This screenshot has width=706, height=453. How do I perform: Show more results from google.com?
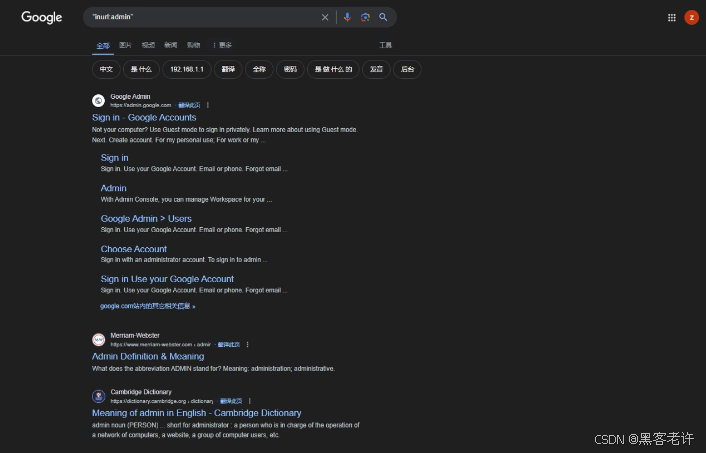point(148,306)
